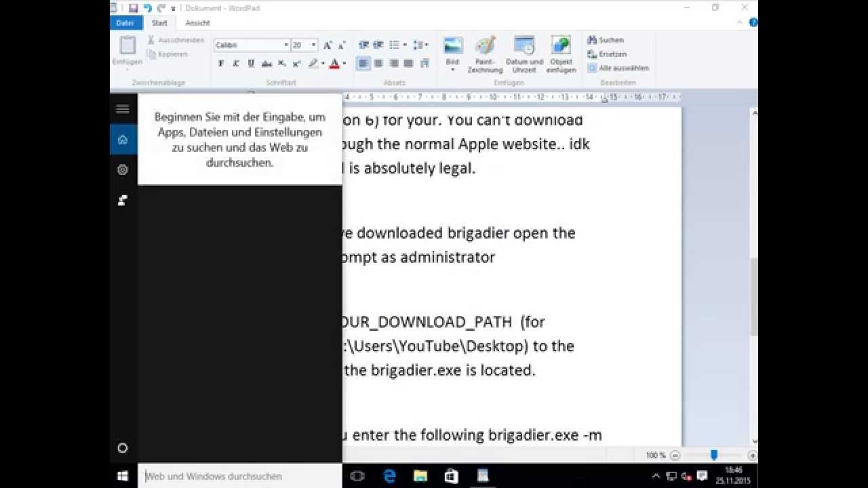This screenshot has width=868, height=488.
Task: Toggle superscript formatting
Action: click(x=296, y=64)
